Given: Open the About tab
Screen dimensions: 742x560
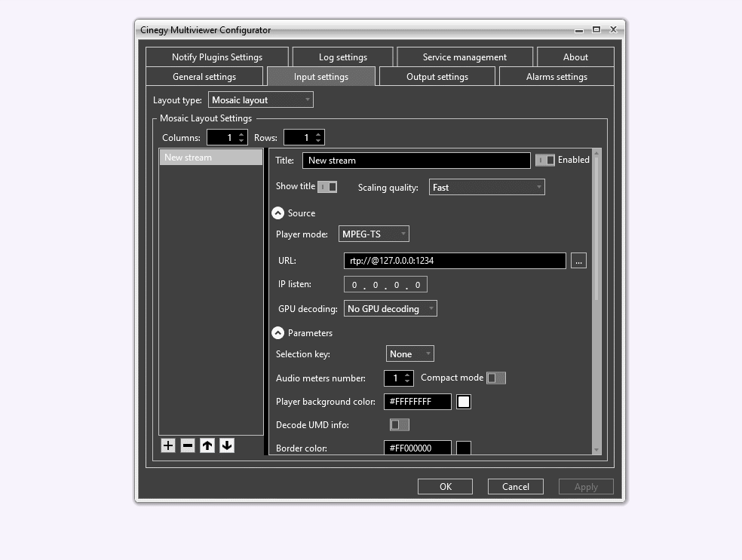Looking at the screenshot, I should (575, 57).
